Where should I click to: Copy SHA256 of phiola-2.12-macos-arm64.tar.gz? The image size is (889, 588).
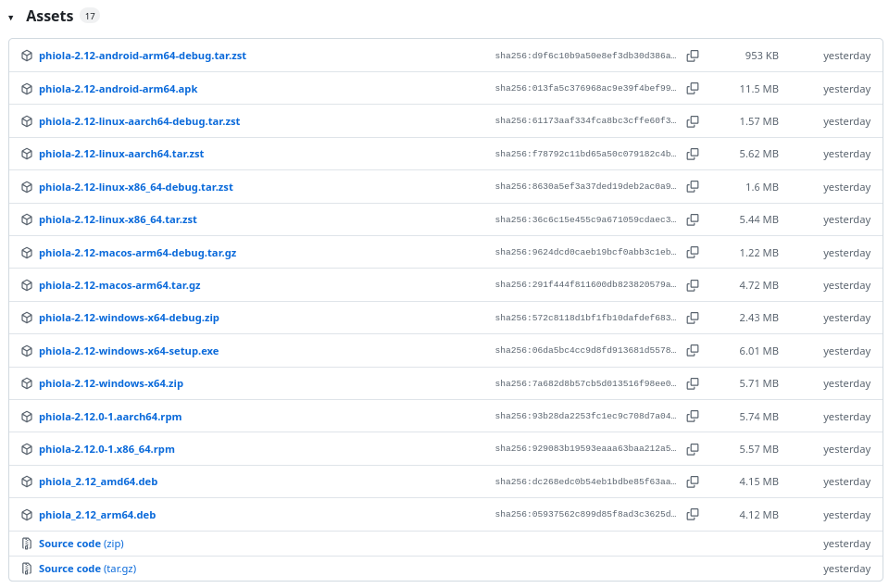pos(693,285)
